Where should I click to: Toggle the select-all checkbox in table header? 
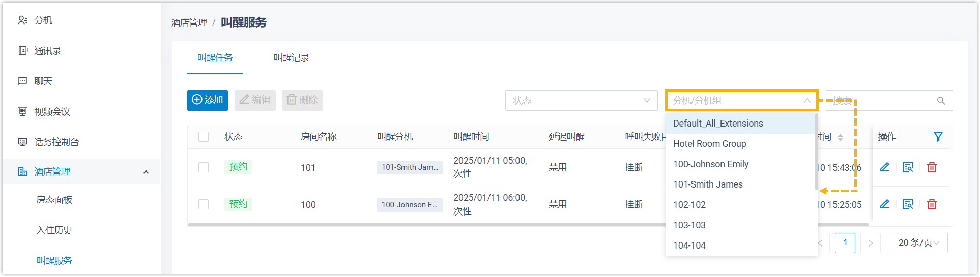pos(204,137)
